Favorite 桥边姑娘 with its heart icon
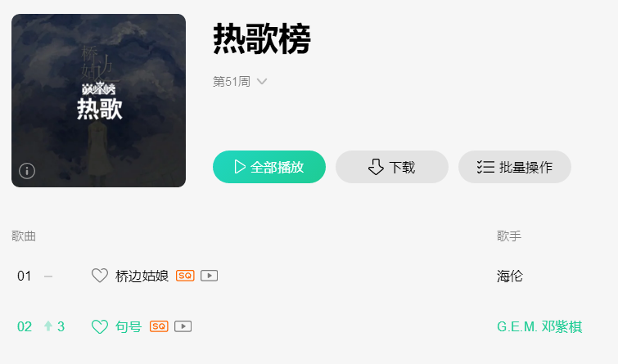Viewport: 618px width, 364px height. click(100, 276)
